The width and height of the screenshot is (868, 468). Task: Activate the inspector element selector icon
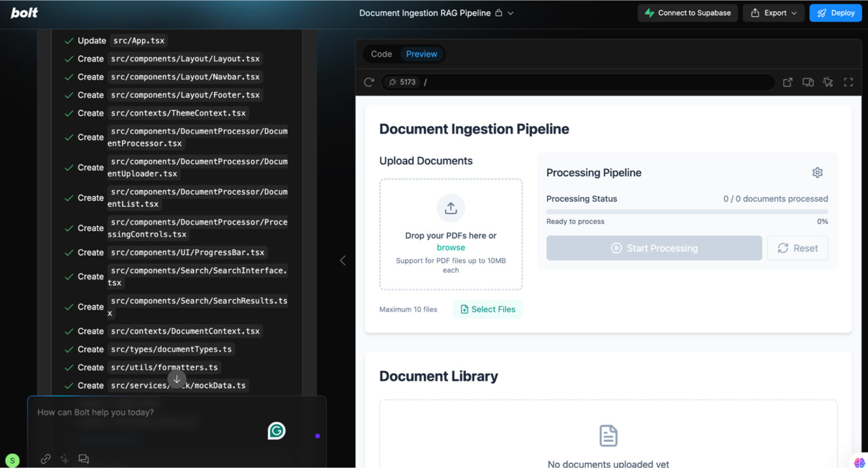[828, 82]
